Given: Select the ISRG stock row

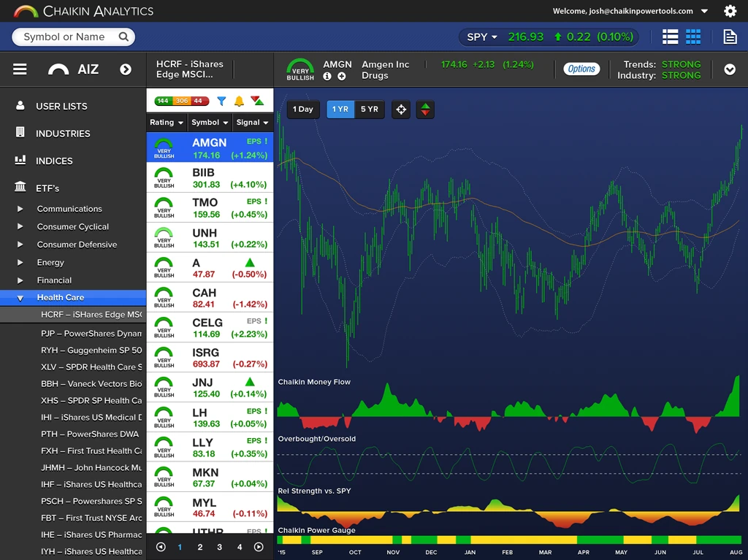Looking at the screenshot, I should coord(210,358).
